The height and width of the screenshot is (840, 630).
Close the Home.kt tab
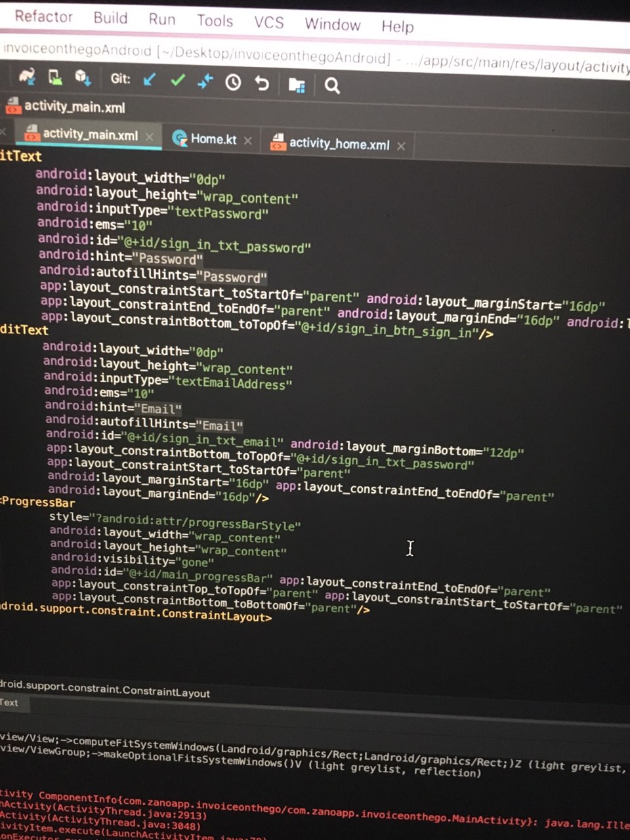point(248,140)
